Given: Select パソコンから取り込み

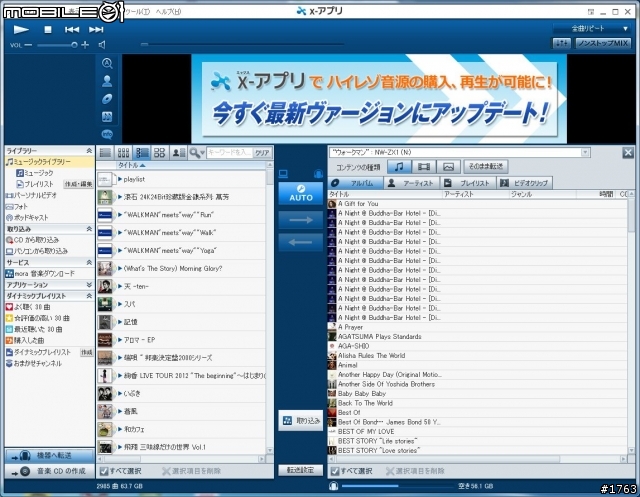Looking at the screenshot, I should [37, 251].
